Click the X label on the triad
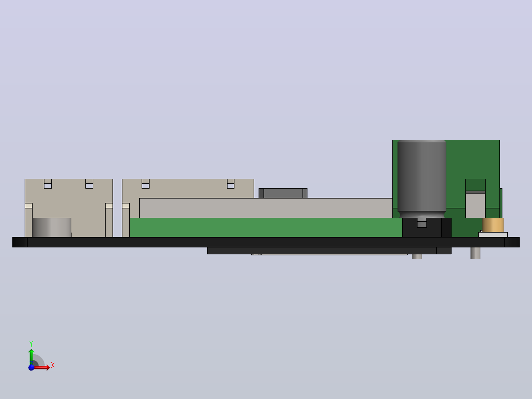Viewport: 532px width, 399px height. 53,365
